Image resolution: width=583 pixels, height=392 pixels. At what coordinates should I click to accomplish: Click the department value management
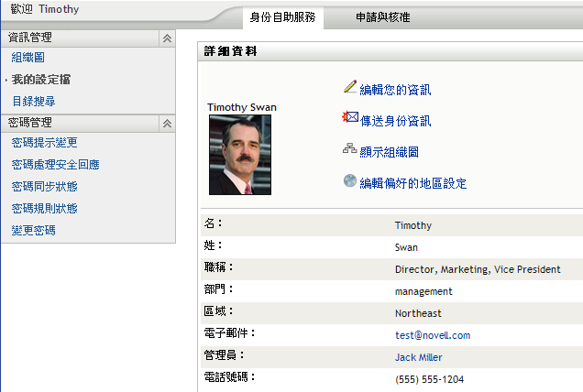(423, 291)
